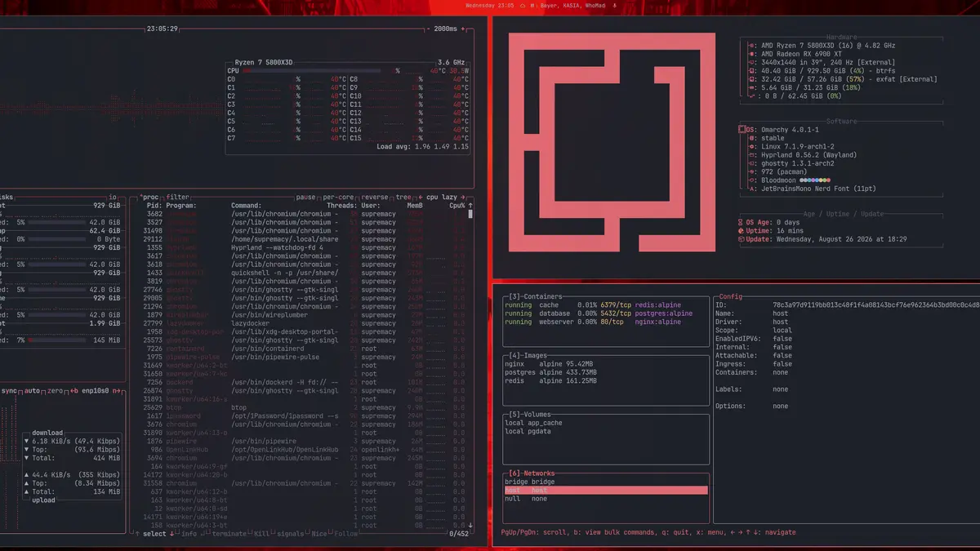The image size is (980, 551).
Task: Select previous network interface with b arrow
Action: 74,391
